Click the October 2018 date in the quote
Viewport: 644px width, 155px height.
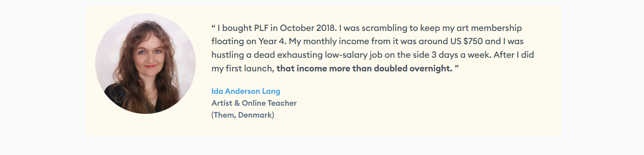(x=308, y=28)
